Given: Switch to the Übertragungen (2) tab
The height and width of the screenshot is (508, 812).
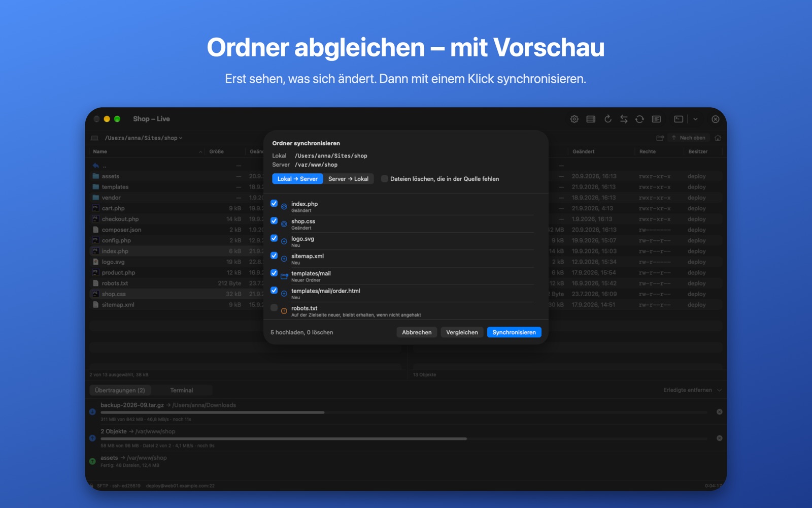Looking at the screenshot, I should pyautogui.click(x=120, y=390).
